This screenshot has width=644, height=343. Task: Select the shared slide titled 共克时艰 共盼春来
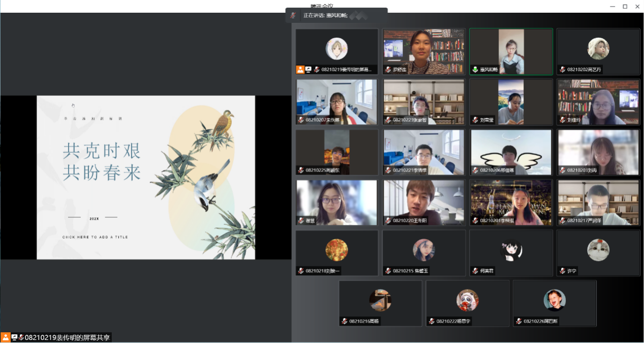coord(145,177)
